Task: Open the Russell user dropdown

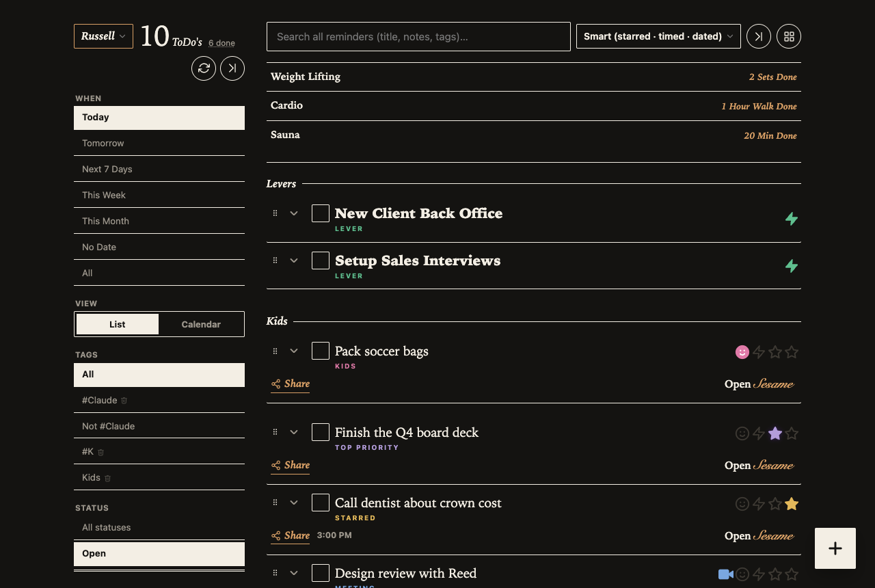Action: tap(103, 36)
